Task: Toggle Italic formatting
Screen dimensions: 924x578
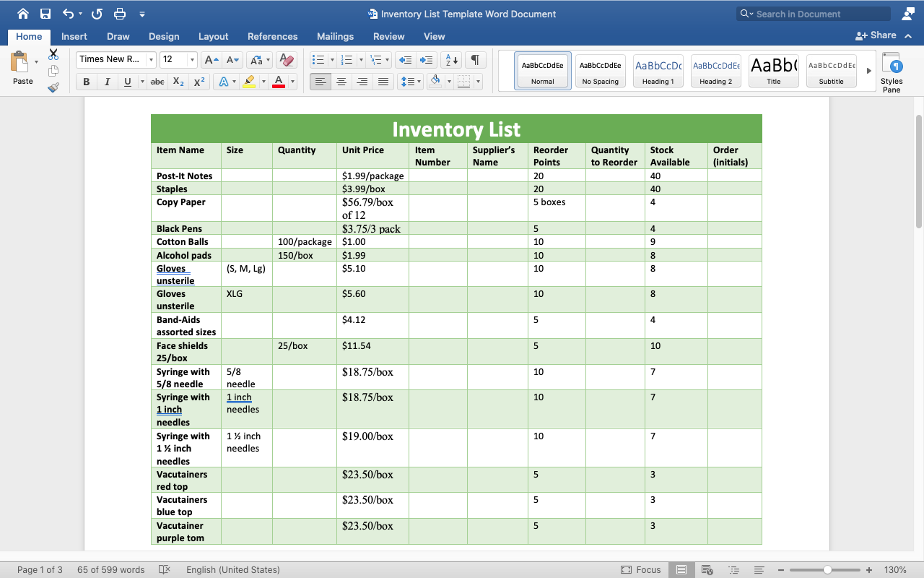Action: coord(107,82)
